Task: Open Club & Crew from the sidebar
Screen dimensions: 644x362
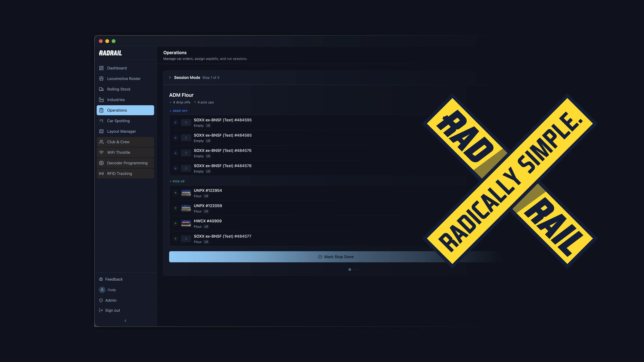Action: [x=125, y=142]
